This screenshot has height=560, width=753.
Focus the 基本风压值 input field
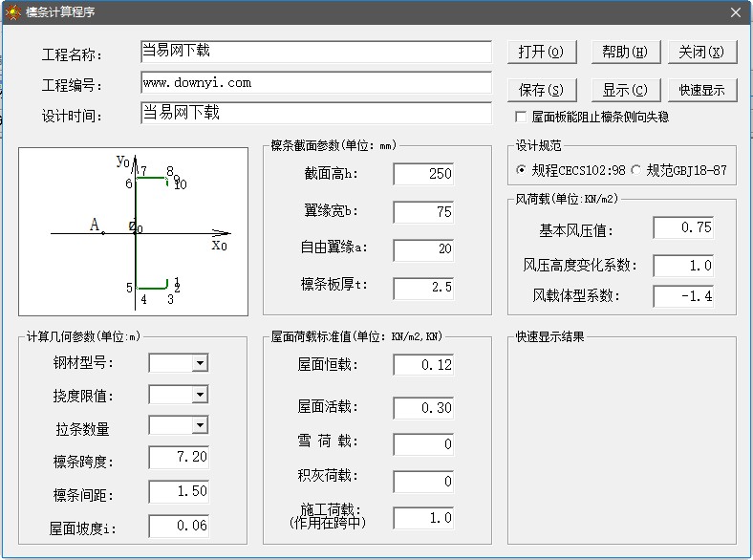[683, 227]
